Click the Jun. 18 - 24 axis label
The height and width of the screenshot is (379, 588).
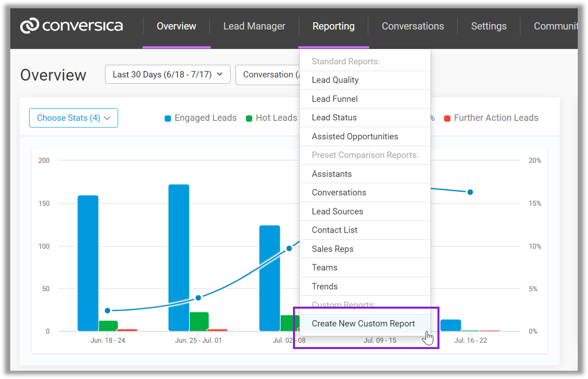coord(108,340)
